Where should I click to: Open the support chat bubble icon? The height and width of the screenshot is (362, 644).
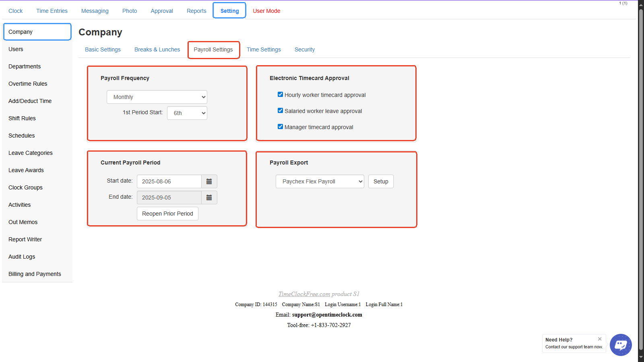pyautogui.click(x=620, y=345)
